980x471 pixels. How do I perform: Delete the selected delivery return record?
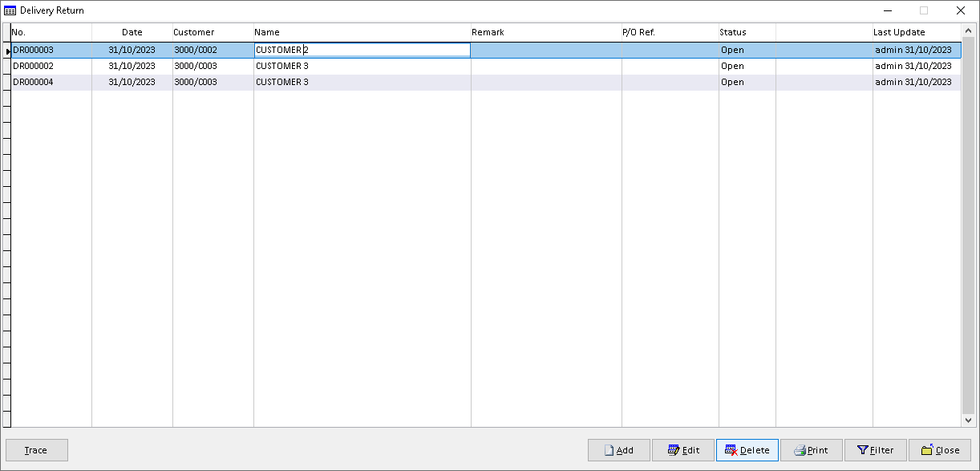point(747,450)
